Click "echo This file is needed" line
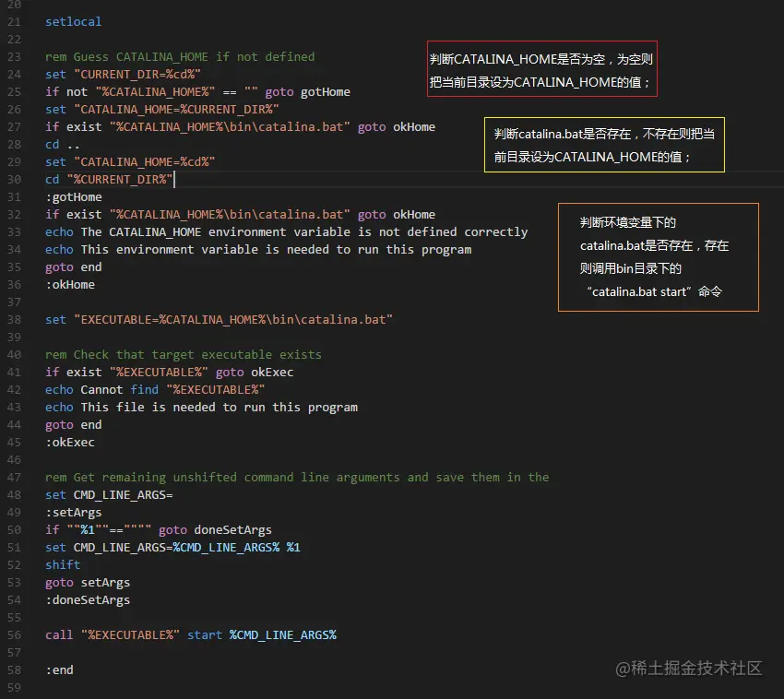This screenshot has height=699, width=784. [x=201, y=407]
